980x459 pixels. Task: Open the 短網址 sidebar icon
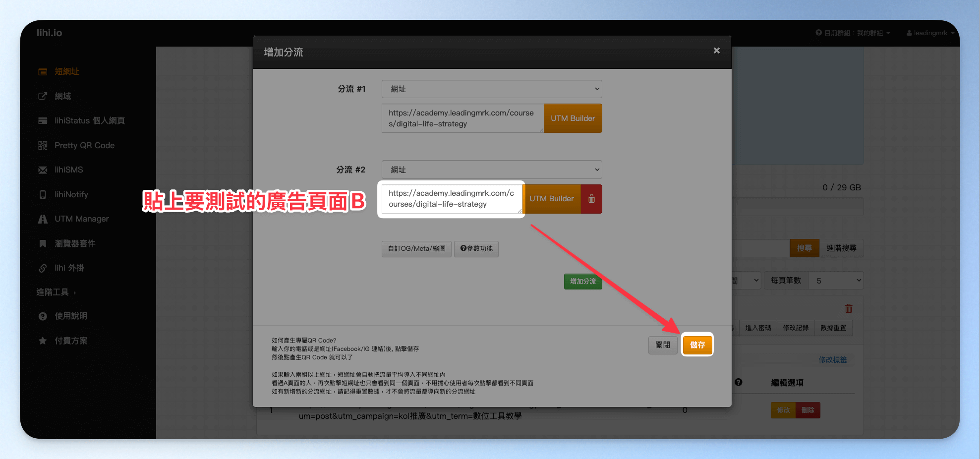pyautogui.click(x=43, y=72)
